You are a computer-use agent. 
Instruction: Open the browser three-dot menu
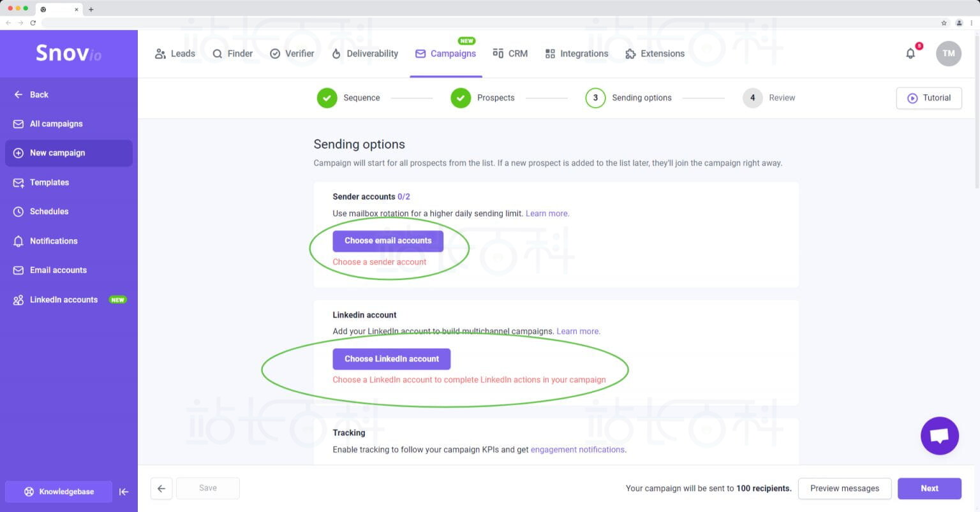[x=972, y=23]
